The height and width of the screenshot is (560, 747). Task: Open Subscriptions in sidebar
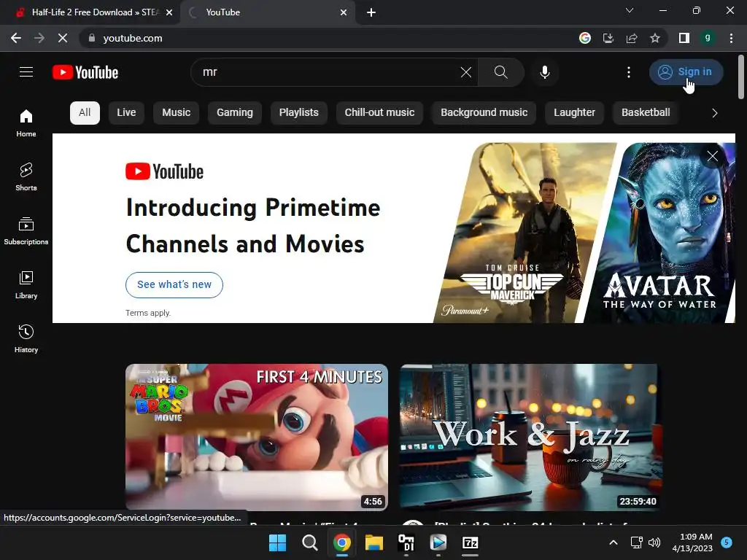26,231
